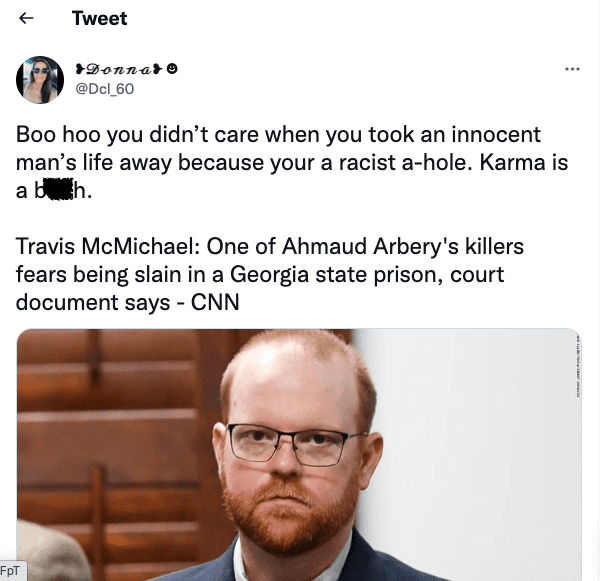Open the @Dcl_60 handle link

[104, 89]
